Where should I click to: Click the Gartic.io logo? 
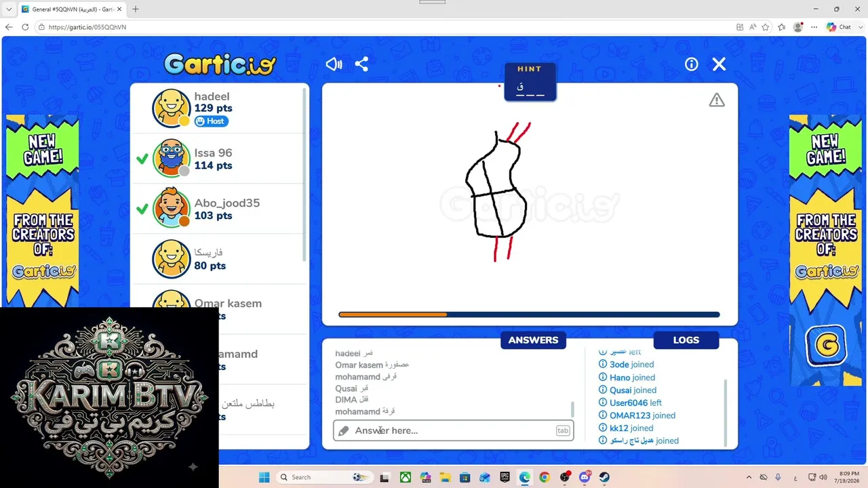click(x=220, y=64)
